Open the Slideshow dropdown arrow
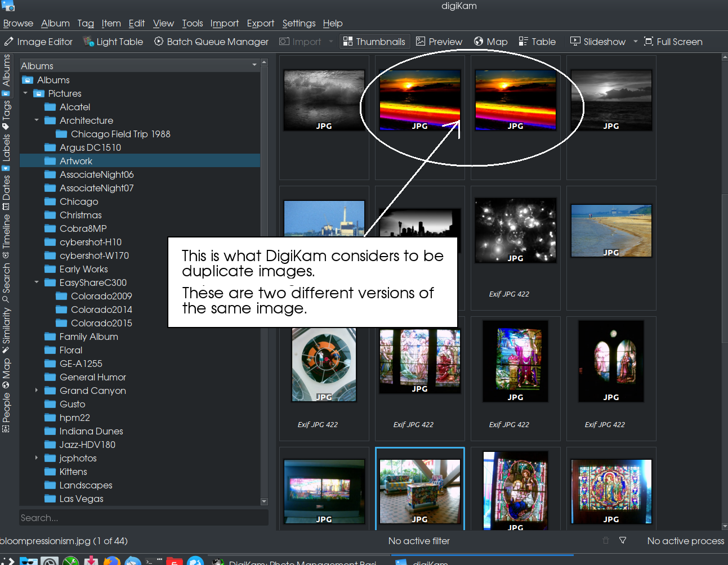 point(636,42)
